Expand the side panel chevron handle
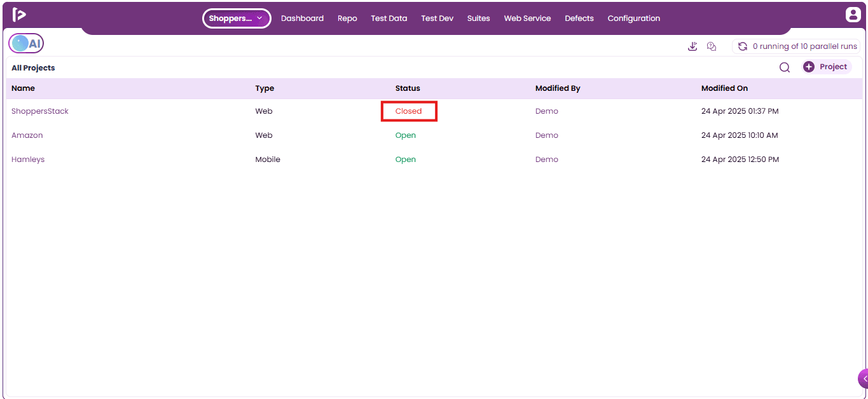Screen dimensions: 868x399 coord(863,379)
